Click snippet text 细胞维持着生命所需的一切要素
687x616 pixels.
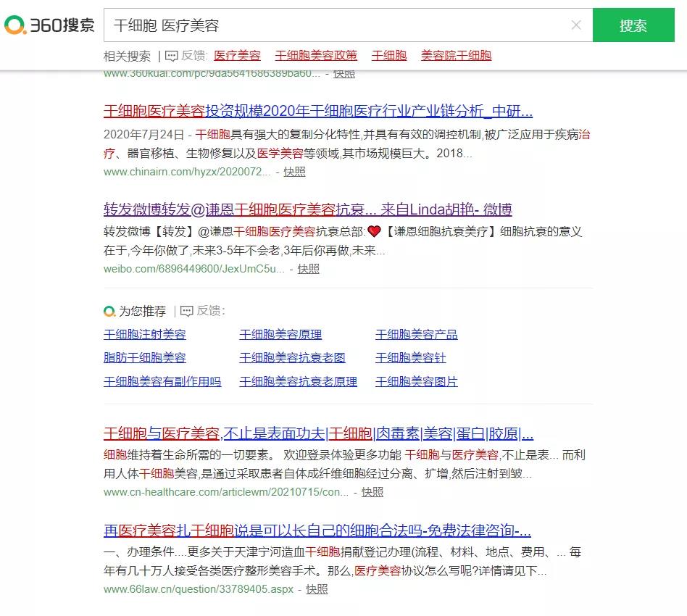189,455
